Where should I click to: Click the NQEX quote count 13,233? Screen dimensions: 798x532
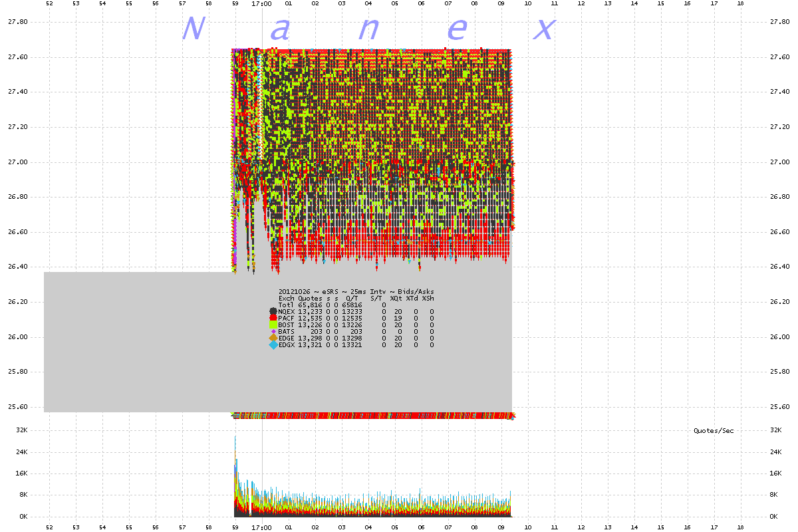click(x=310, y=311)
